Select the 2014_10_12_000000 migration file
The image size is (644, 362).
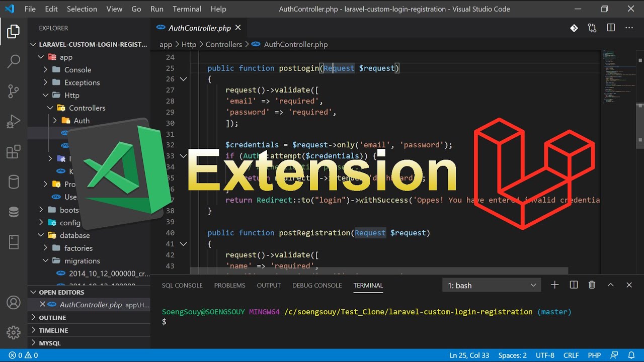click(x=102, y=274)
